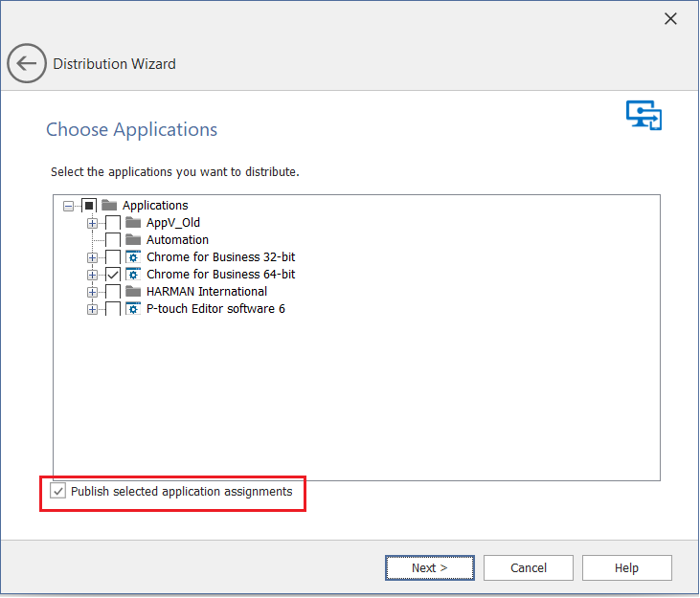Expand the HARMAN International tree node
Screen dimensions: 700x598
(93, 292)
